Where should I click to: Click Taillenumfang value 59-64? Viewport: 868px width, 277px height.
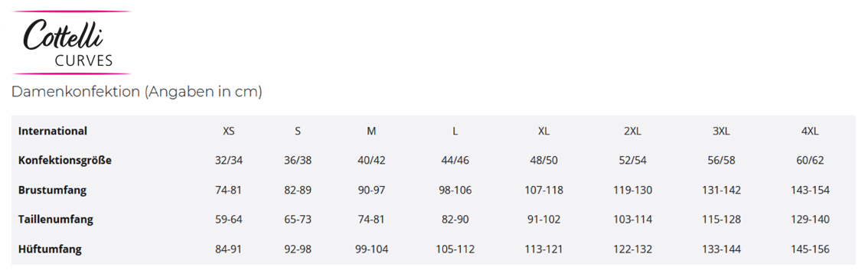point(229,220)
